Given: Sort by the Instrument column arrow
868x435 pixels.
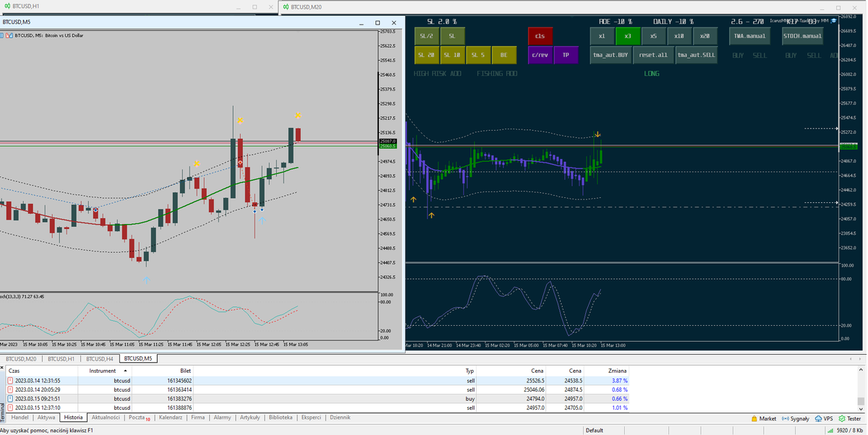Looking at the screenshot, I should click(x=127, y=371).
